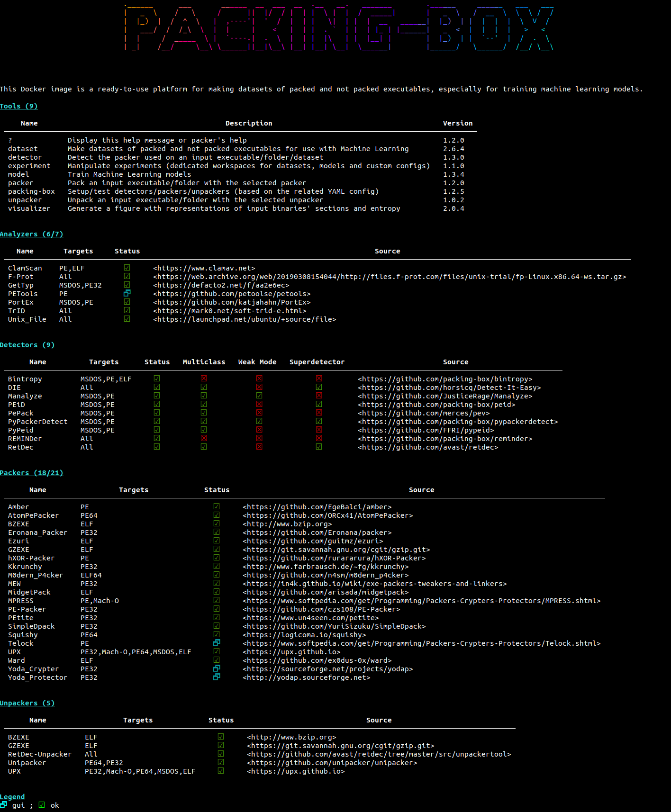Viewport: 671px width, 812px height.
Task: Select the 'Weak Mode' column header
Action: pyautogui.click(x=257, y=362)
